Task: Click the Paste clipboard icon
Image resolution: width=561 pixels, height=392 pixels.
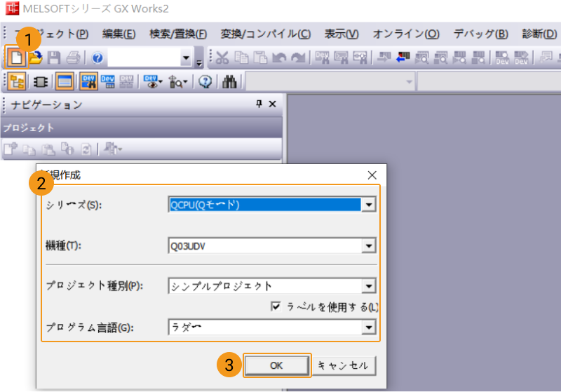Action: pyautogui.click(x=260, y=58)
